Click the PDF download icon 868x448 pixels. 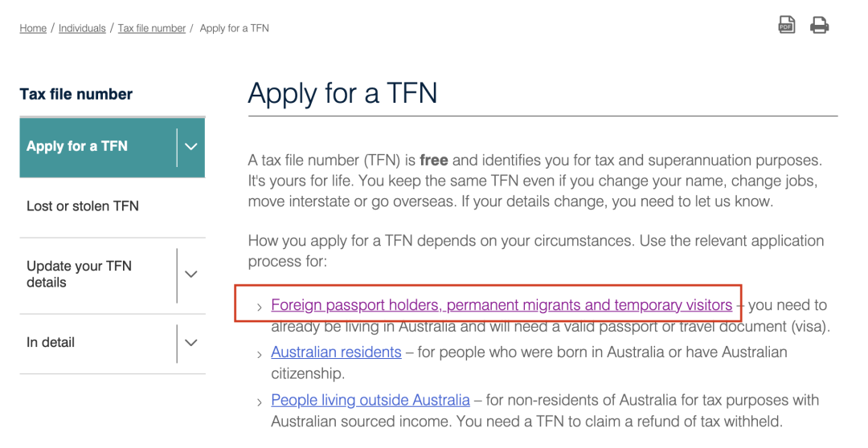point(787,25)
